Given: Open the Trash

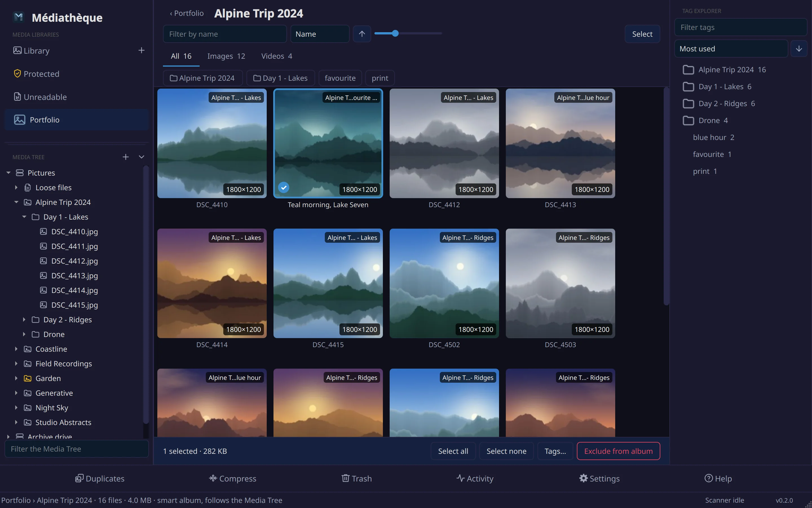Looking at the screenshot, I should pyautogui.click(x=356, y=478).
